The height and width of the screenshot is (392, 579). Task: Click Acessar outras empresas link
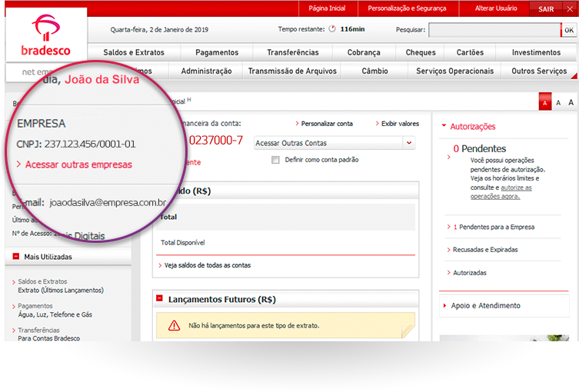click(78, 164)
